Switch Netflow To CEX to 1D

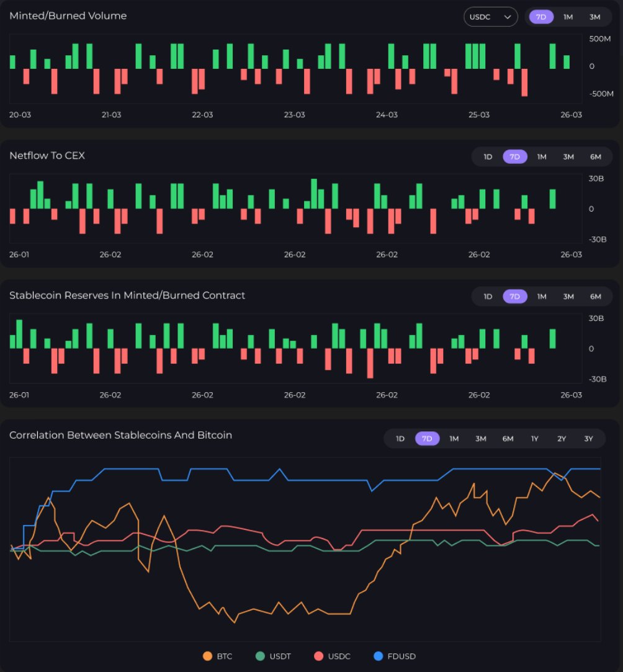click(x=488, y=157)
